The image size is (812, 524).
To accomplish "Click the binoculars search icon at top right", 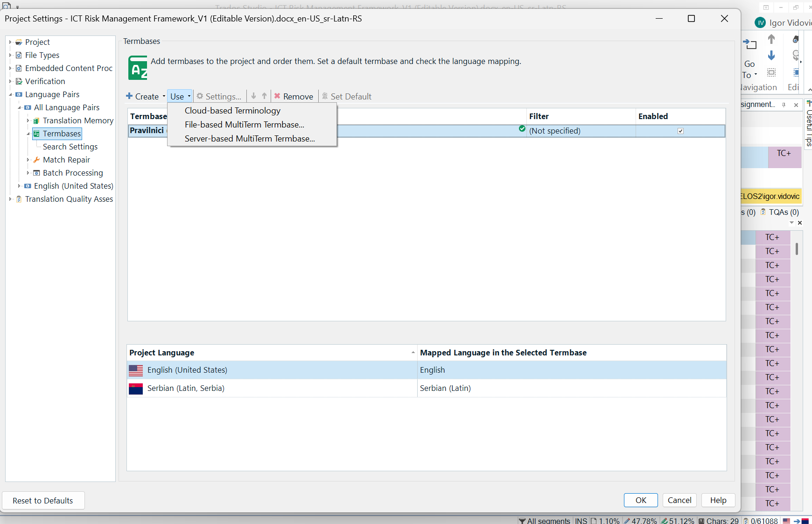I will coord(796,39).
